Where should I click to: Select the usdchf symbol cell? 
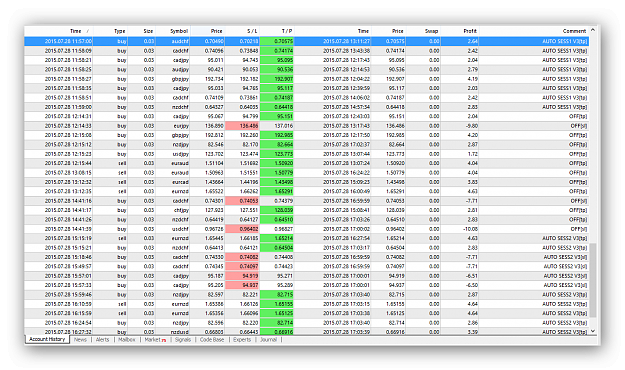(180, 229)
